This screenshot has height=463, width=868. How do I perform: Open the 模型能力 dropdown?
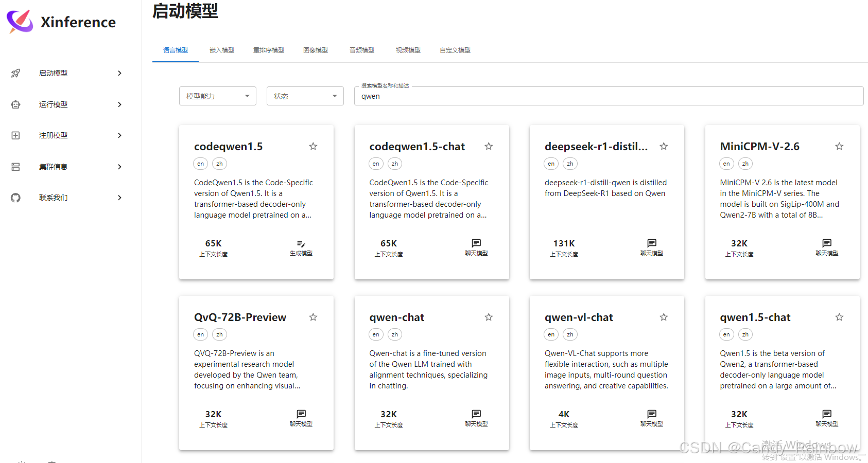pyautogui.click(x=218, y=96)
